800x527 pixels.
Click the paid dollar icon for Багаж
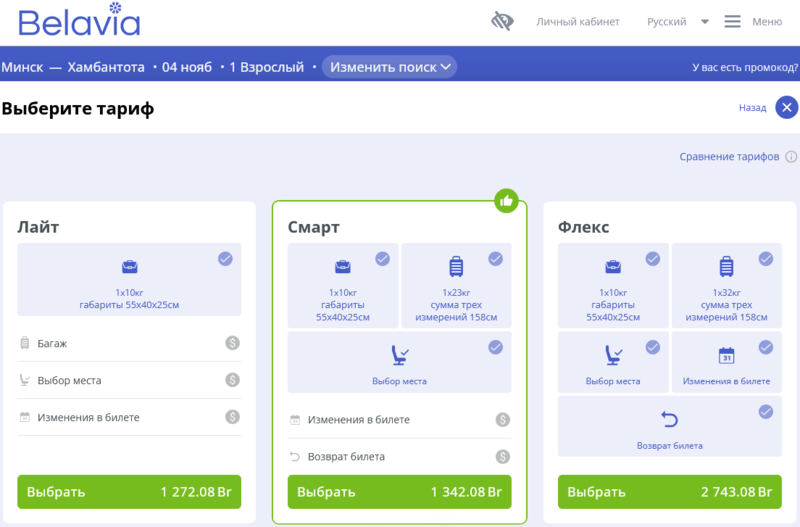(232, 343)
